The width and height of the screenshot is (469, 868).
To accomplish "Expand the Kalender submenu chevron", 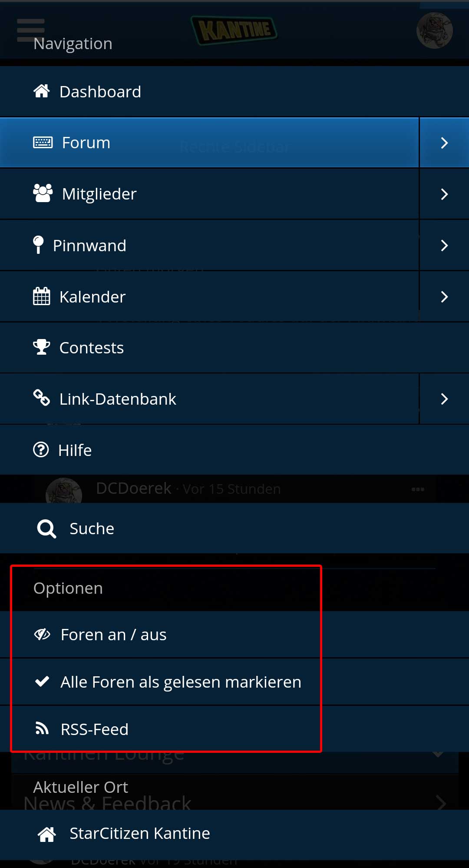I will point(444,297).
